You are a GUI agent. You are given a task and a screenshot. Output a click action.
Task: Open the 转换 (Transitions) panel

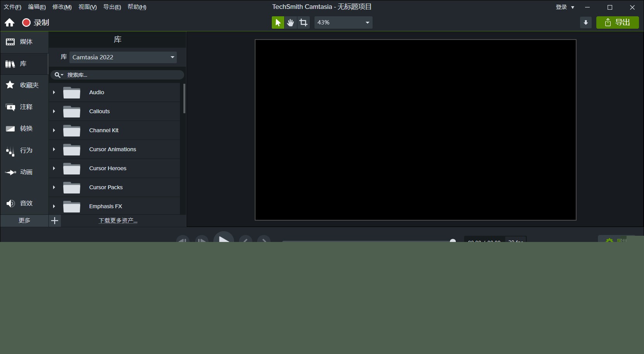point(24,128)
